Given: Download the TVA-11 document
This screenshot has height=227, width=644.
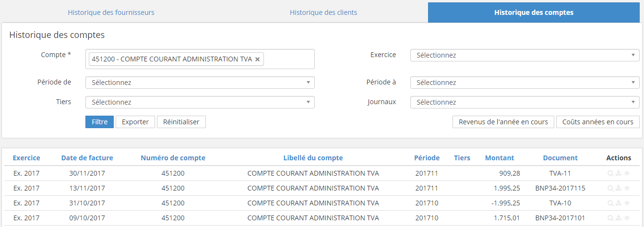Looking at the screenshot, I should click(619, 174).
